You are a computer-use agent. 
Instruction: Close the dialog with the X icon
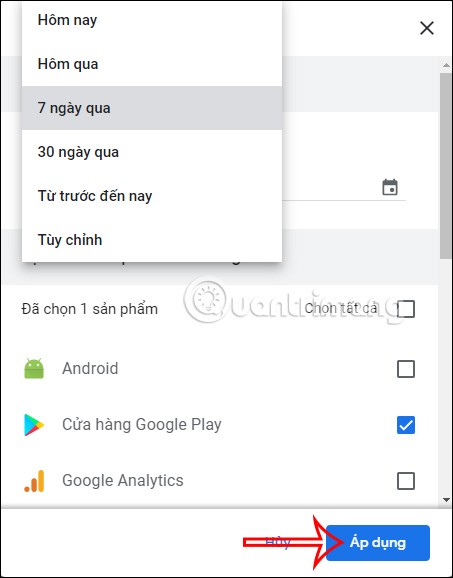[x=427, y=28]
